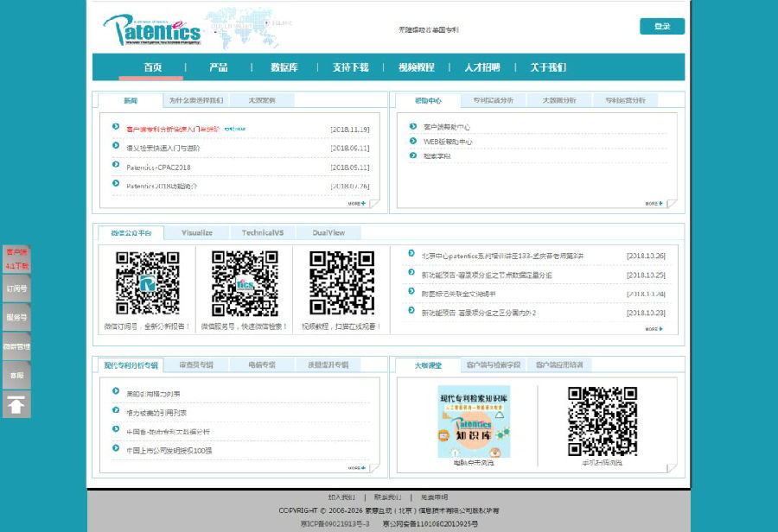Switch to the Visualize tab
The width and height of the screenshot is (778, 532).
point(197,233)
